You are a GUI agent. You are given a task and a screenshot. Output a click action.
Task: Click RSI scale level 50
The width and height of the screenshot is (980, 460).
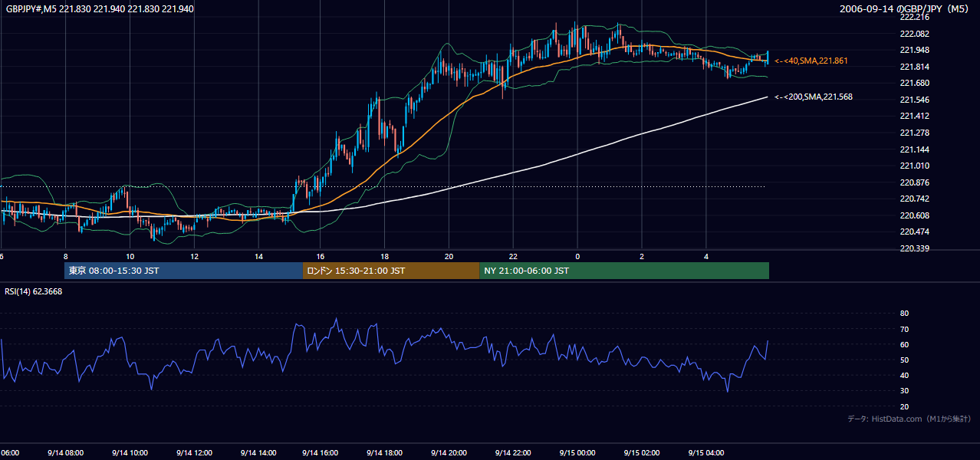(904, 360)
